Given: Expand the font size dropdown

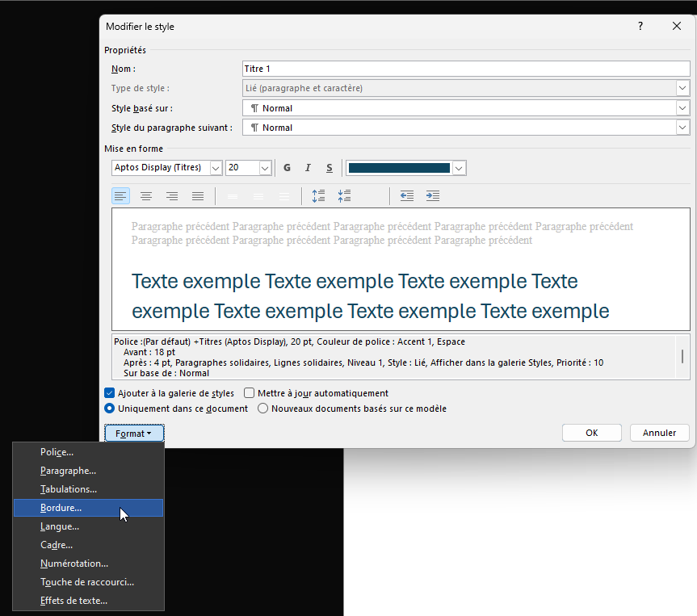Looking at the screenshot, I should click(x=265, y=168).
